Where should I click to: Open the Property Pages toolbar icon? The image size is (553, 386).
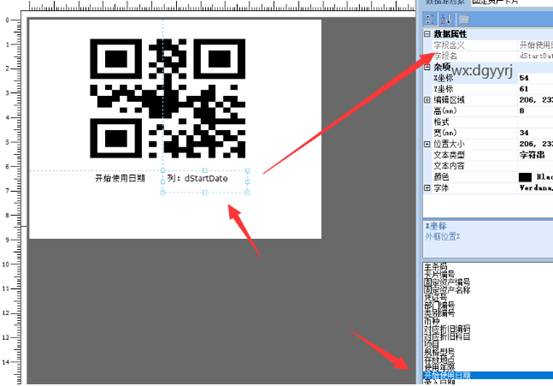coord(463,19)
